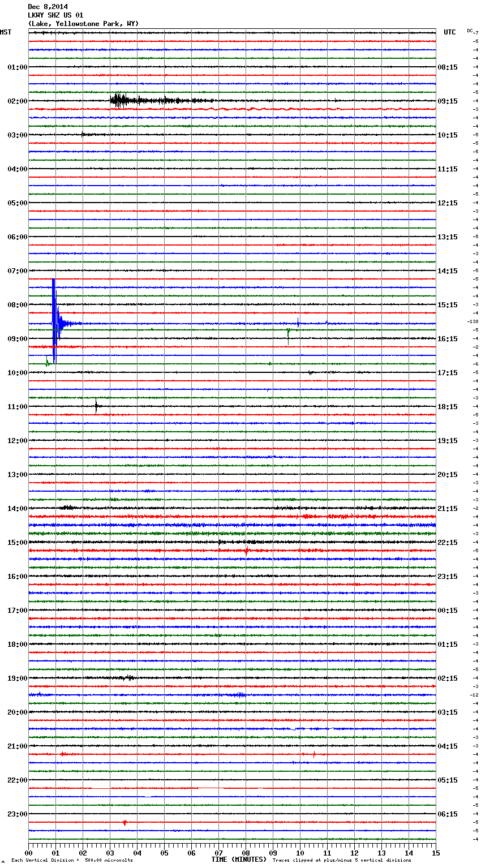Click the red spike on the 21:15 trace
Image resolution: width=481 pixels, height=868 pixels.
[314, 754]
